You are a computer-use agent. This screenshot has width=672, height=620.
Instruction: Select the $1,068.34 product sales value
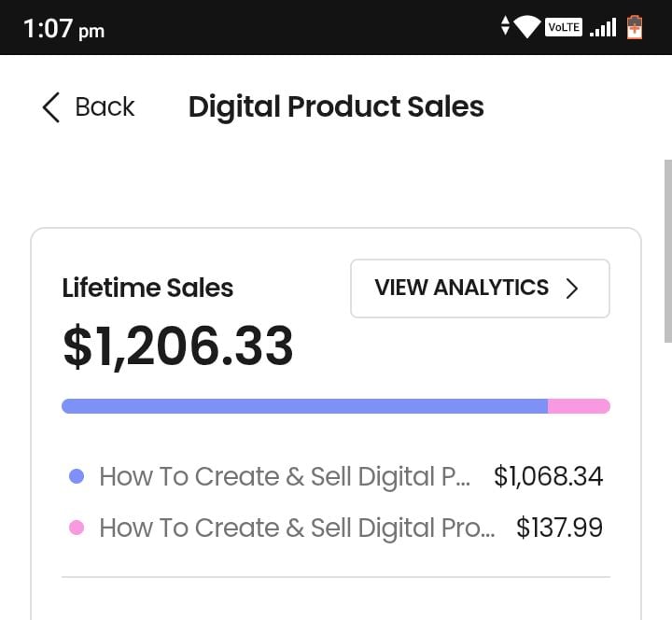pos(549,476)
